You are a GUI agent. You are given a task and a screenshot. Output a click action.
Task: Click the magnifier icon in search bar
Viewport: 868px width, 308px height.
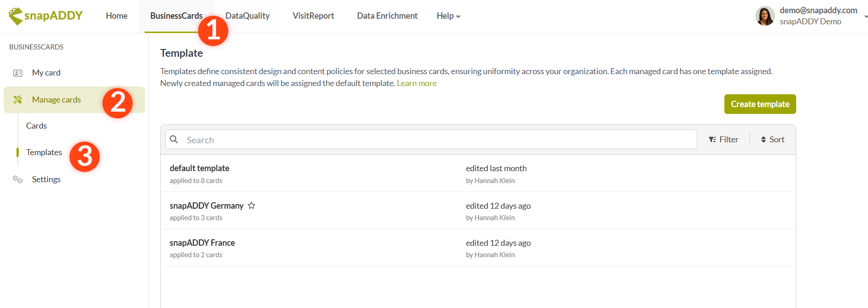tap(174, 139)
